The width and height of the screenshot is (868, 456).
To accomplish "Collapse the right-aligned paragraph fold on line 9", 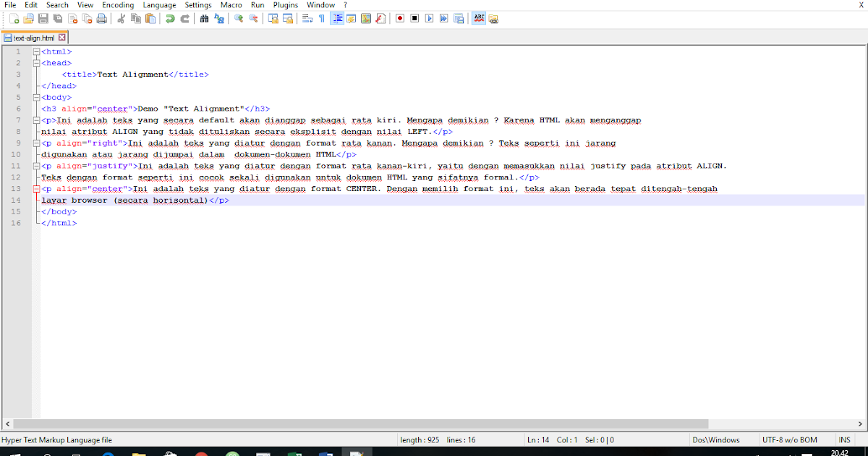I will (x=36, y=143).
